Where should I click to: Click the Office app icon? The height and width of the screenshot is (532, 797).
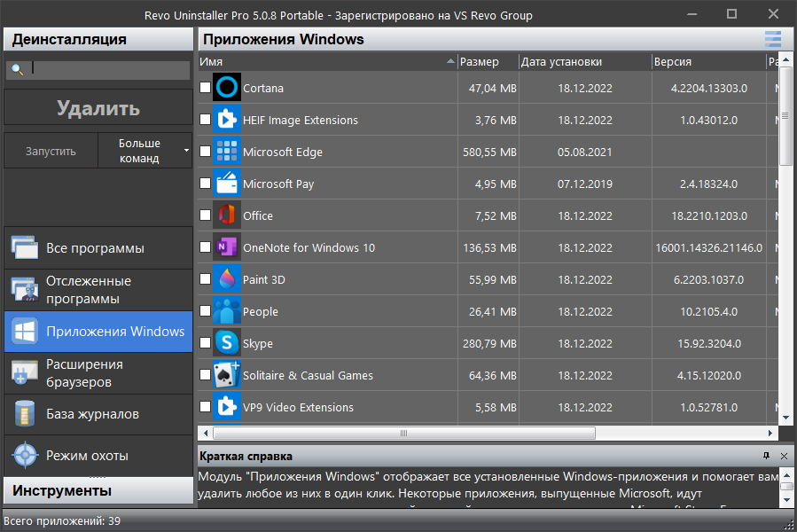click(x=227, y=215)
